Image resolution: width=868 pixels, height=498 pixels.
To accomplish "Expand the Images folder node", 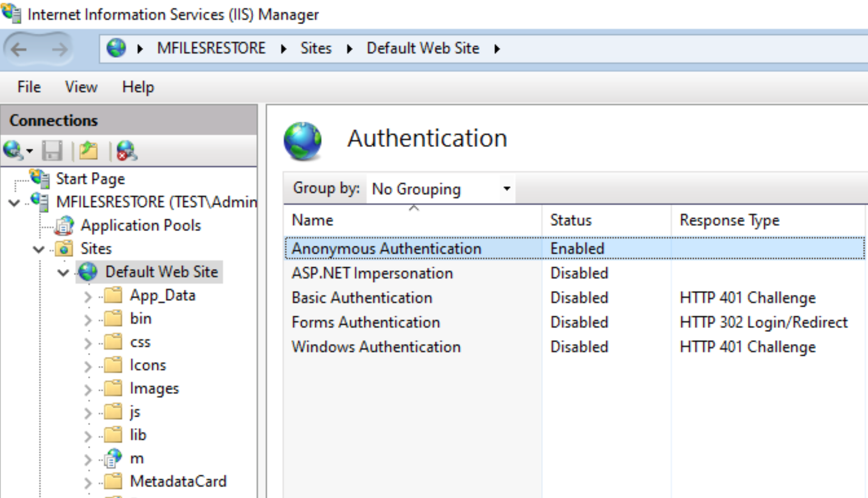I will click(x=87, y=390).
